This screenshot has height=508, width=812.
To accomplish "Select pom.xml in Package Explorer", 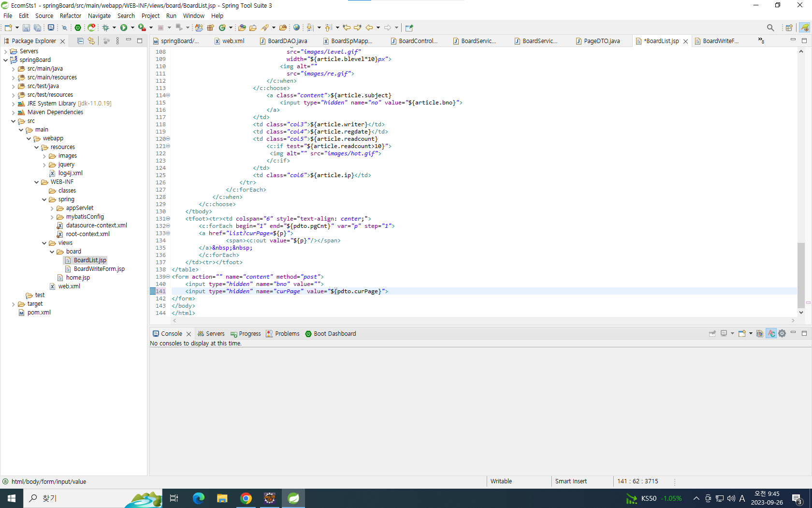I will (39, 313).
